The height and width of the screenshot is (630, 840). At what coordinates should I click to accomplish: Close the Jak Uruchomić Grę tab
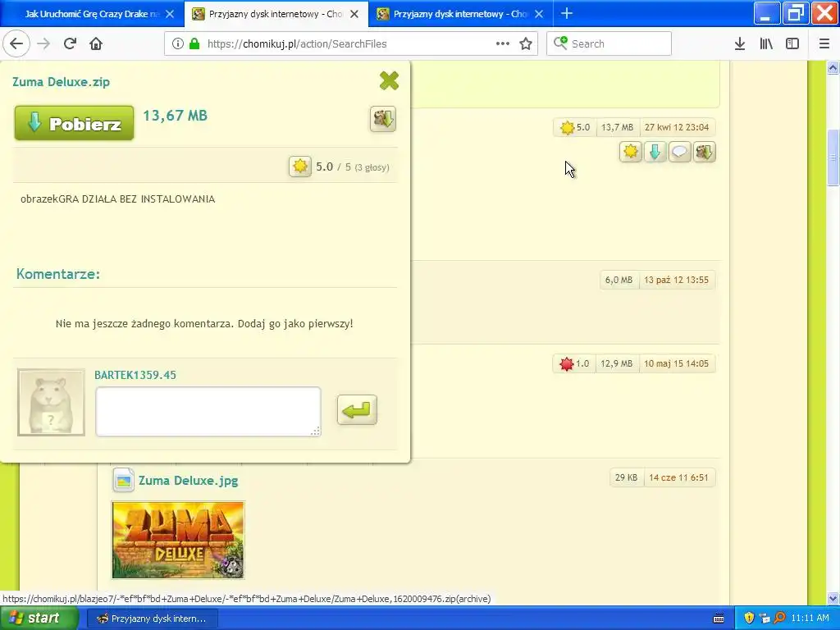[170, 14]
